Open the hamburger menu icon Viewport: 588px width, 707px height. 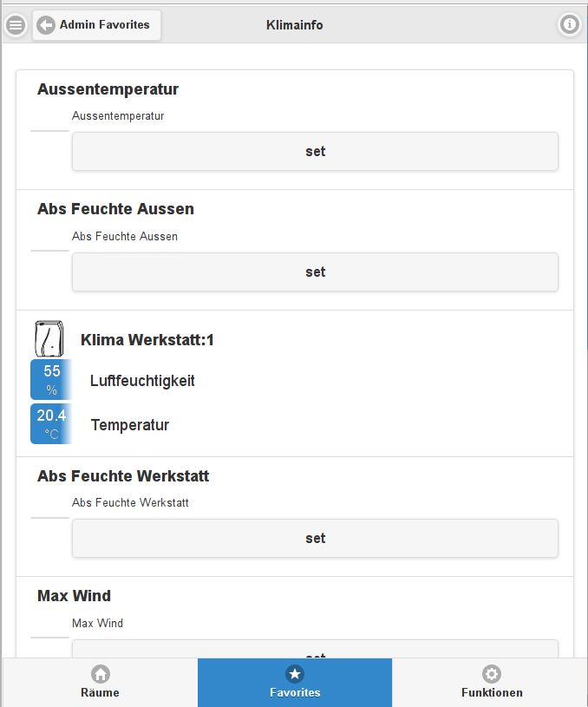tap(16, 25)
